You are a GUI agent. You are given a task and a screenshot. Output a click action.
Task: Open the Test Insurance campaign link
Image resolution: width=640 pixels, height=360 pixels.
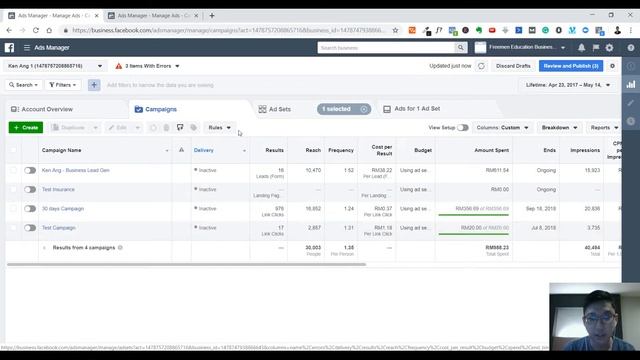pyautogui.click(x=58, y=189)
